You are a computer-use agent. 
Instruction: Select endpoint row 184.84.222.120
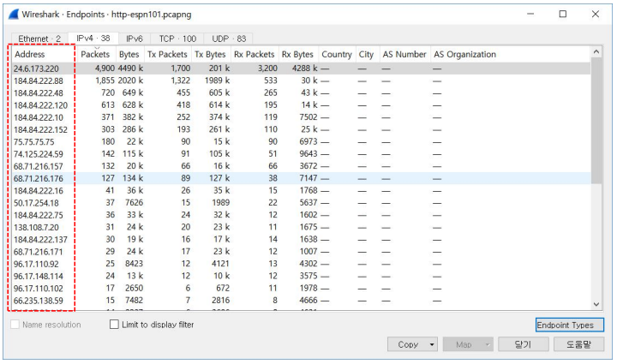(301, 105)
